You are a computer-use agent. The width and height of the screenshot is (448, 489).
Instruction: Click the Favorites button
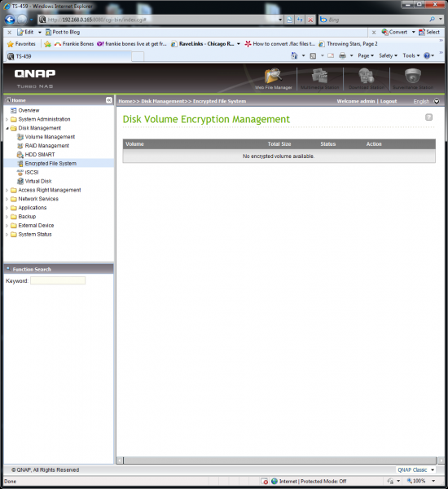pos(21,44)
